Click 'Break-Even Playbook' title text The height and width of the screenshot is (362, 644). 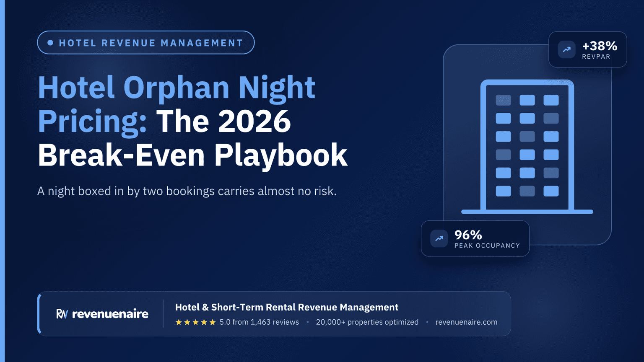(193, 155)
